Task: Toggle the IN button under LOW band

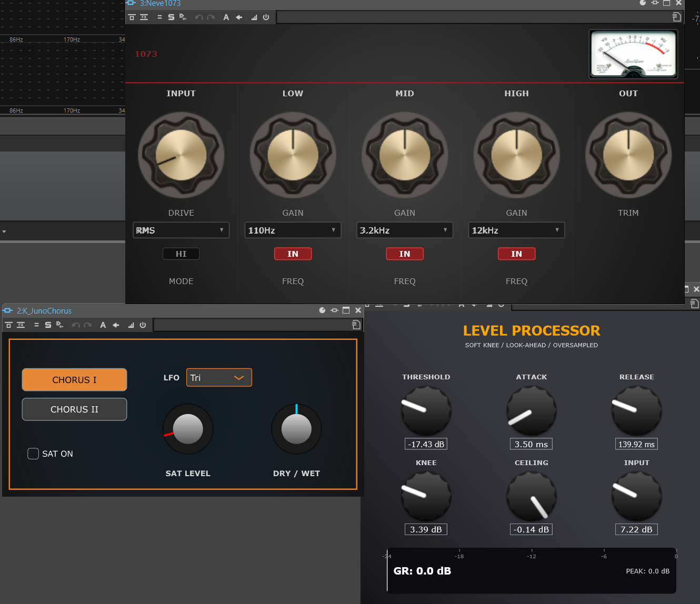Action: coord(293,254)
